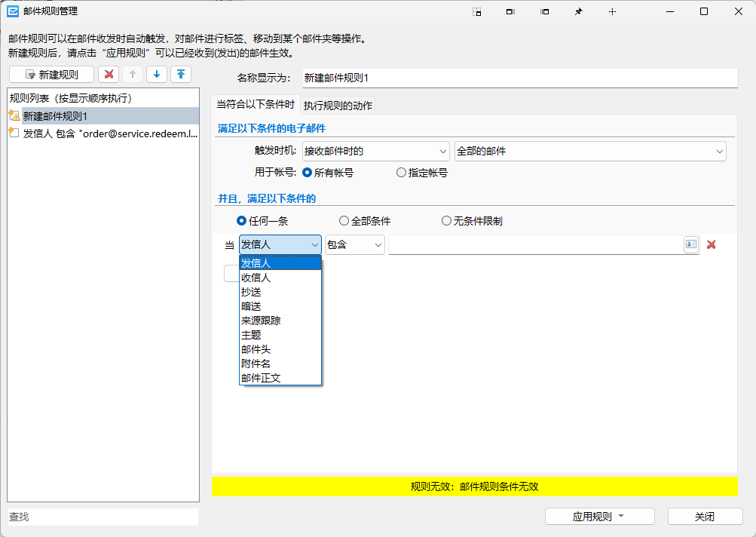The image size is (756, 537).
Task: Click the pin icon in title bar
Action: pos(579,12)
